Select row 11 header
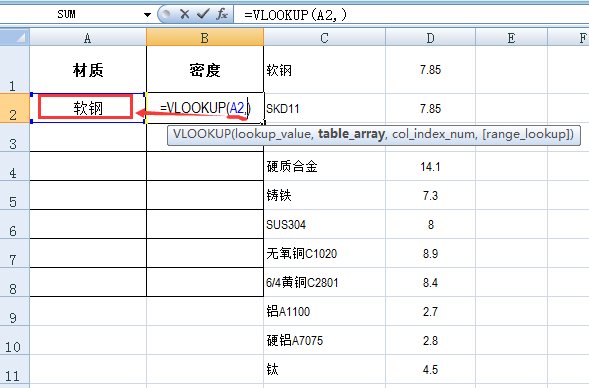The height and width of the screenshot is (388, 589). 15,369
